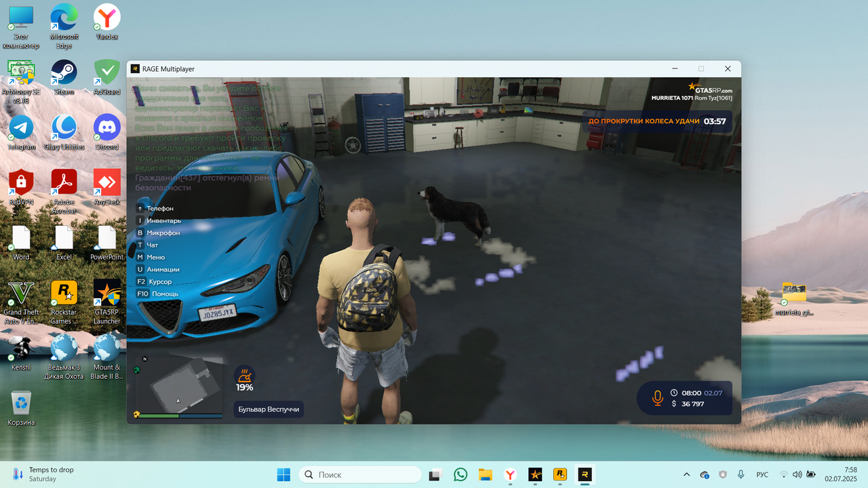Minimize RAGE Multiplayer window
868x488 pixels.
pyautogui.click(x=675, y=68)
